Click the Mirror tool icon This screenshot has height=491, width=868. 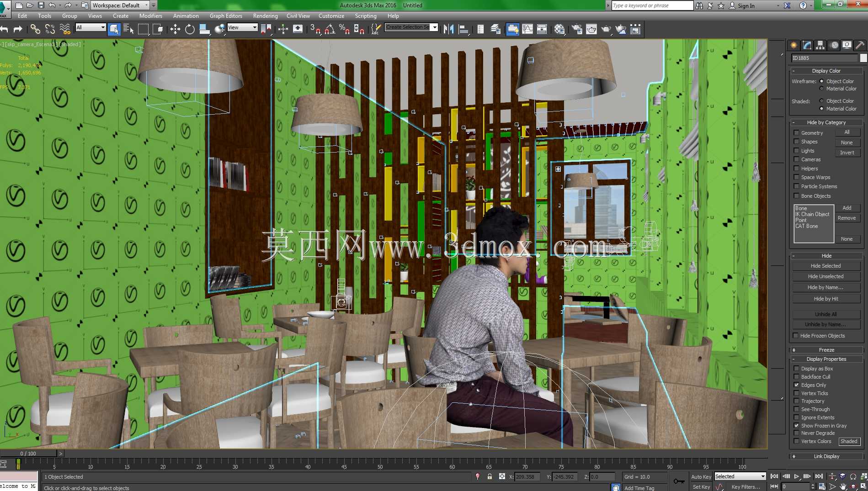click(x=449, y=29)
